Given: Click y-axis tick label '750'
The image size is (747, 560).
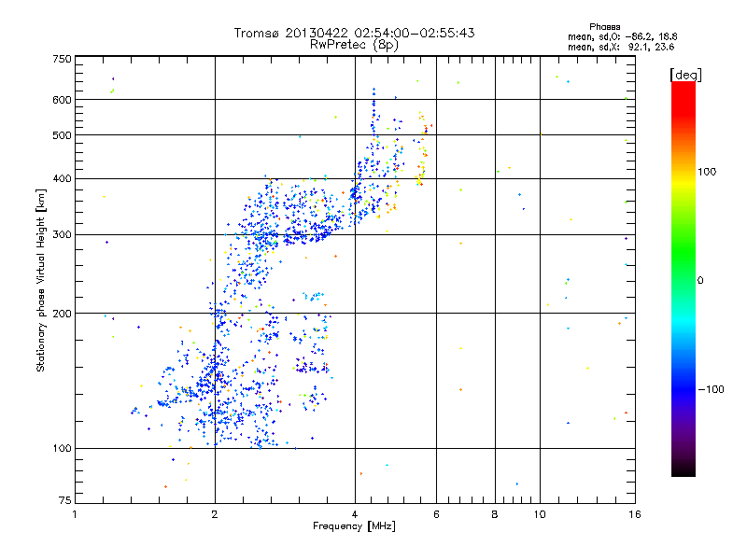Looking at the screenshot, I should pyautogui.click(x=62, y=59).
